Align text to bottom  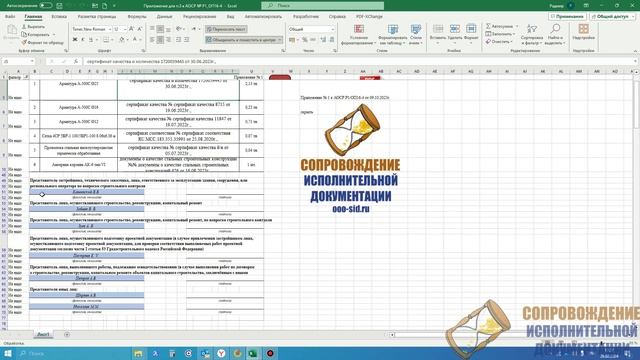(x=169, y=29)
